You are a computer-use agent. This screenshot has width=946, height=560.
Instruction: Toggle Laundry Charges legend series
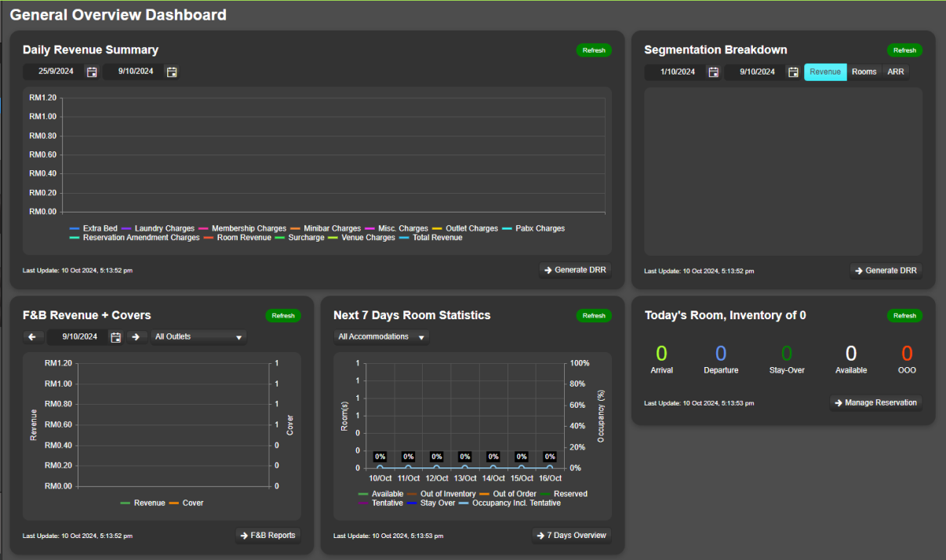point(158,229)
